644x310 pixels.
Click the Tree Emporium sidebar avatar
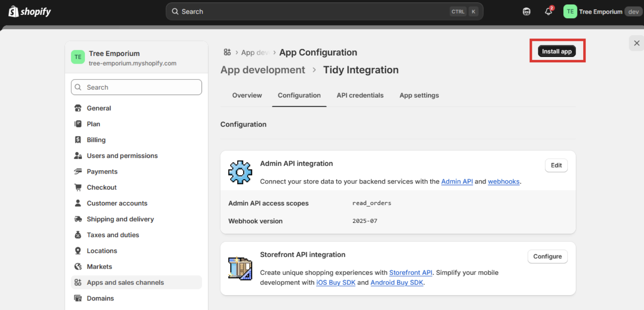click(x=78, y=57)
